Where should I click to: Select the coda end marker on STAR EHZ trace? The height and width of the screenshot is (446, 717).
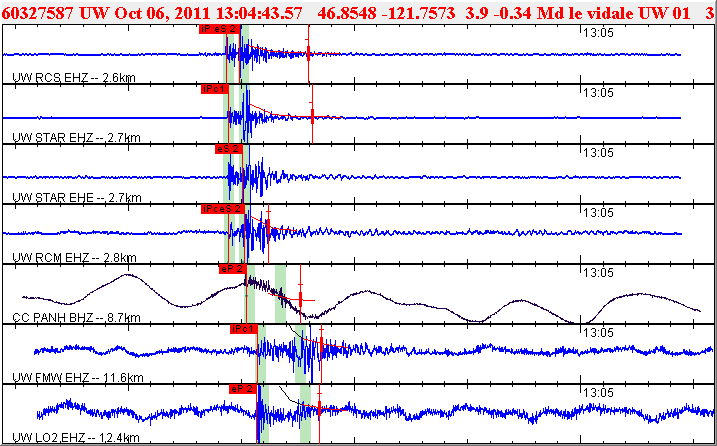[x=312, y=116]
